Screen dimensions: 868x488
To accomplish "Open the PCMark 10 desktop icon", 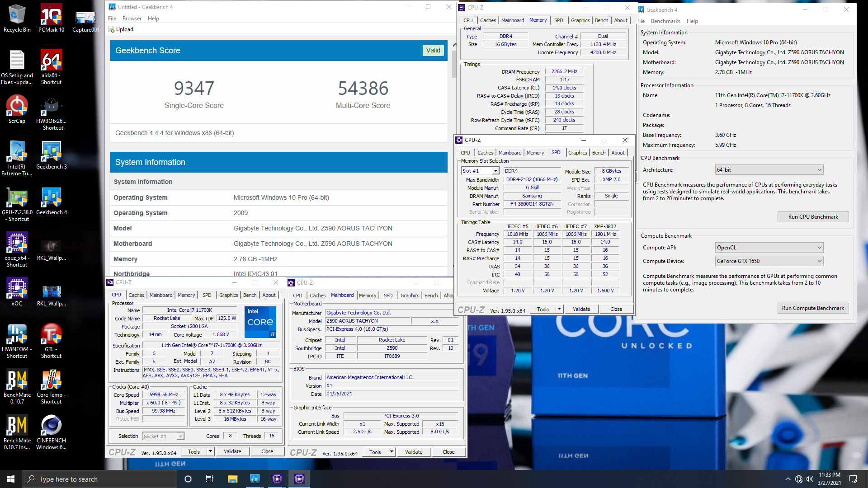I will click(x=51, y=18).
